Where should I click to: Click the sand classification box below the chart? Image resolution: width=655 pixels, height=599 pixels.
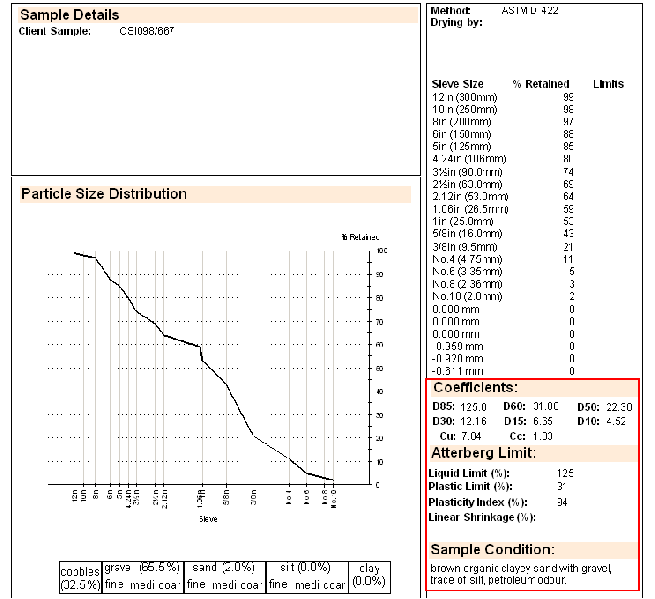pos(225,575)
